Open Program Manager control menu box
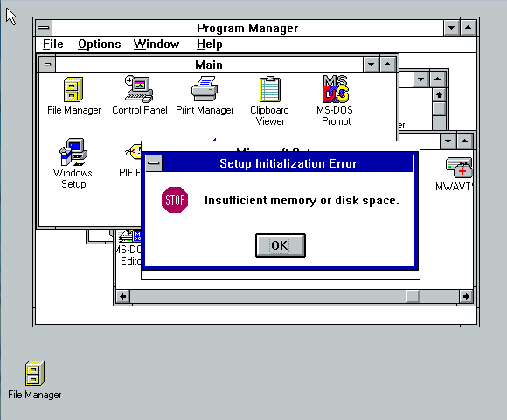The height and width of the screenshot is (420, 507). click(44, 28)
